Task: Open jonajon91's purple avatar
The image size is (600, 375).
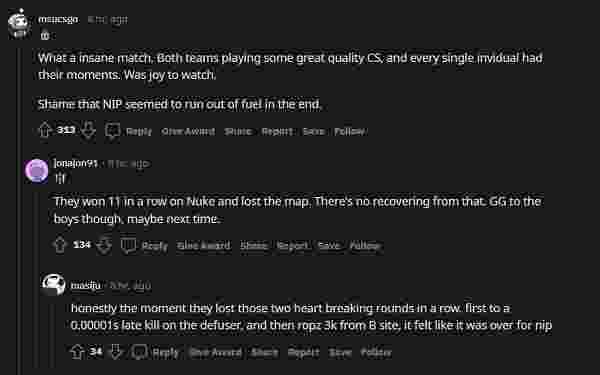Action: tap(36, 170)
